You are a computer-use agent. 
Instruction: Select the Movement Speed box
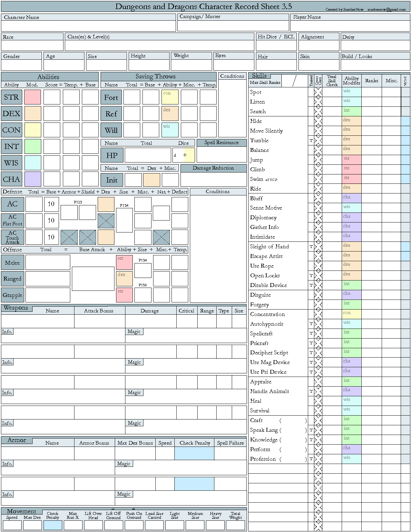[12, 525]
